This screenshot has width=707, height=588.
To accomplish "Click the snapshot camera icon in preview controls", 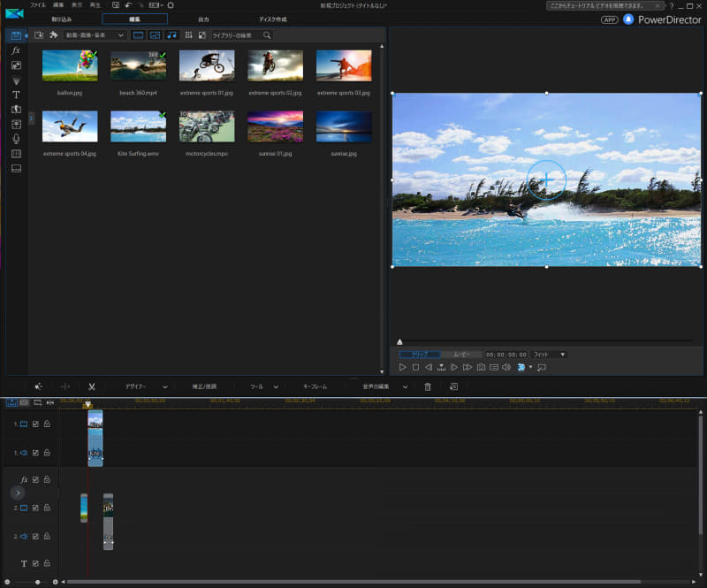I will point(481,367).
